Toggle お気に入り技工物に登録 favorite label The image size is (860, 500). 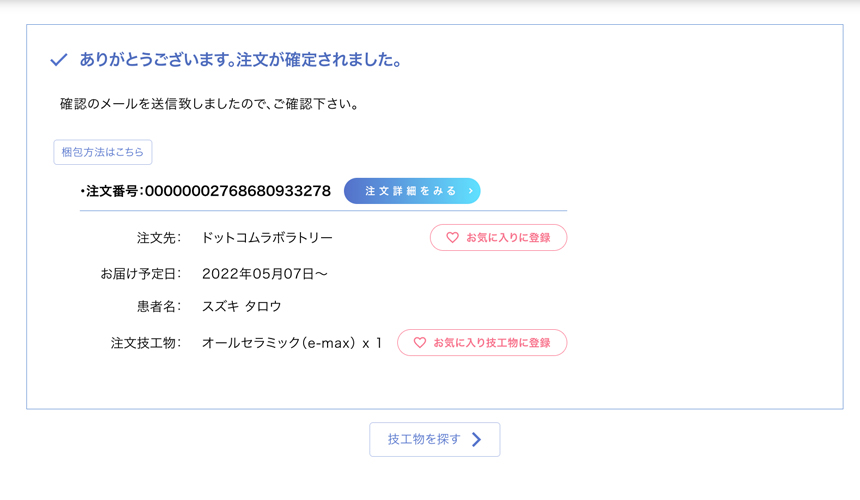click(492, 343)
